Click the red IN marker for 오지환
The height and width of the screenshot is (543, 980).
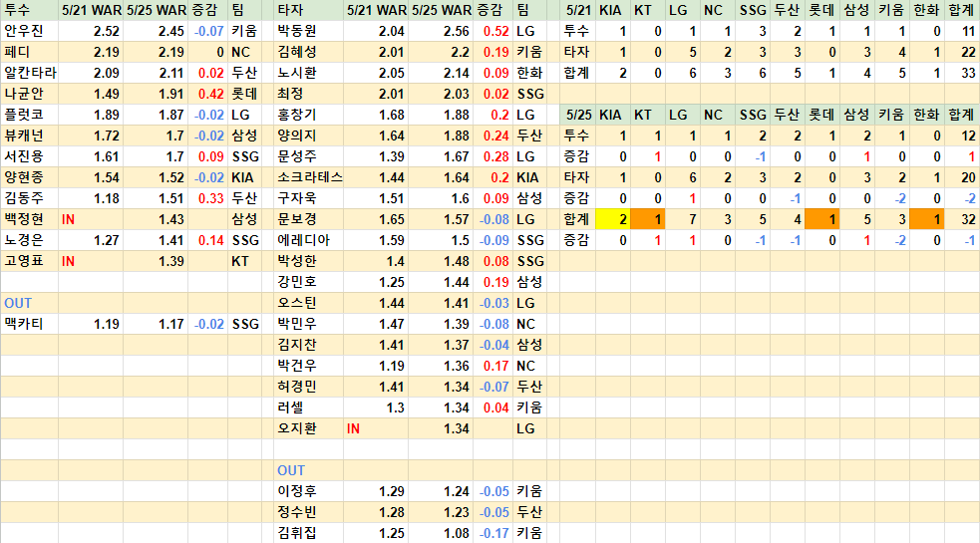[353, 429]
